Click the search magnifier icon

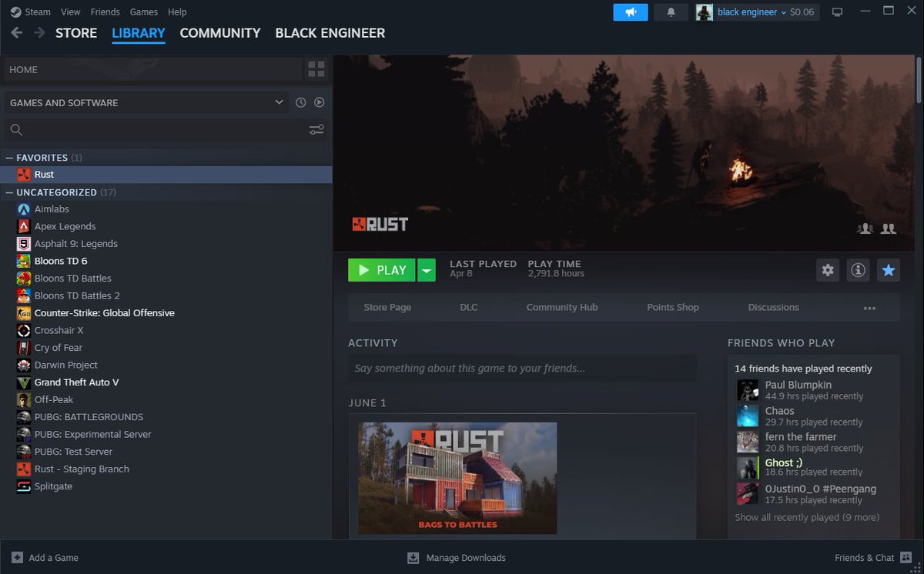tap(16, 129)
